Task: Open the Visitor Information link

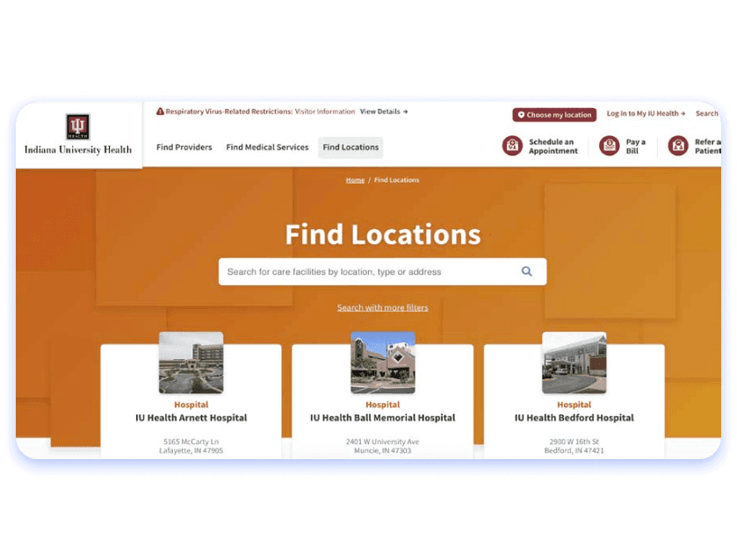Action: click(x=325, y=111)
